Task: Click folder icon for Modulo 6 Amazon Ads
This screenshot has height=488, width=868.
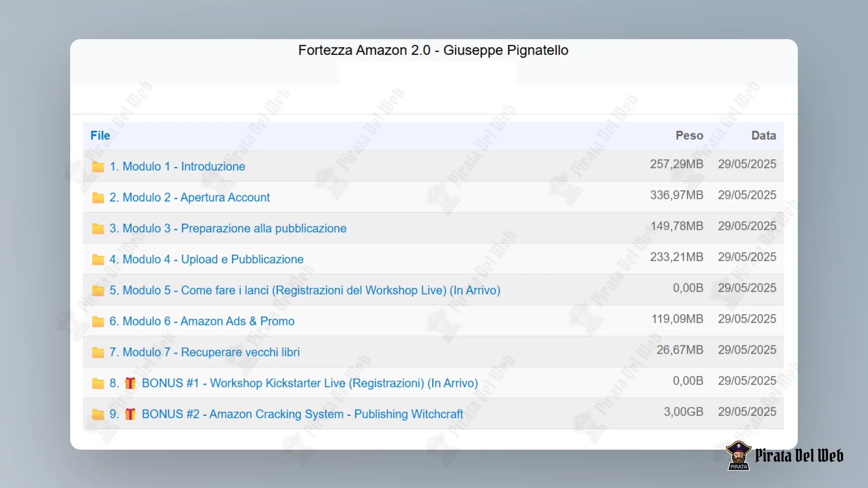Action: (98, 321)
